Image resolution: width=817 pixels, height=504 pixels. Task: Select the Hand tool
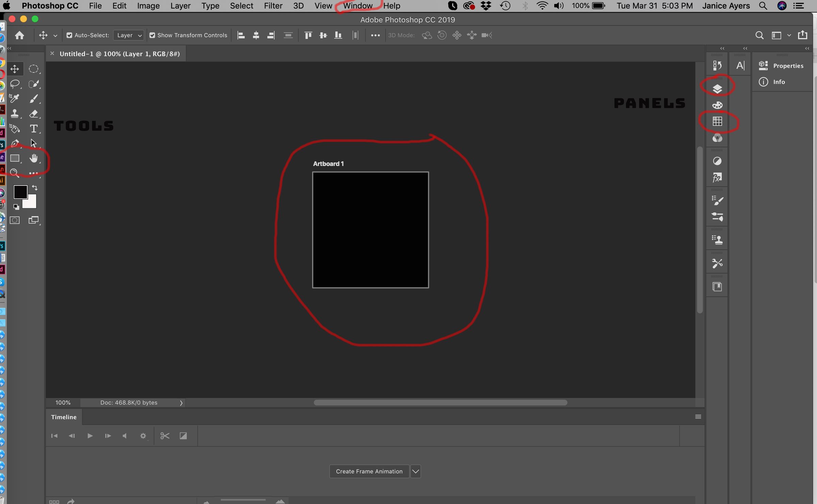pos(33,158)
